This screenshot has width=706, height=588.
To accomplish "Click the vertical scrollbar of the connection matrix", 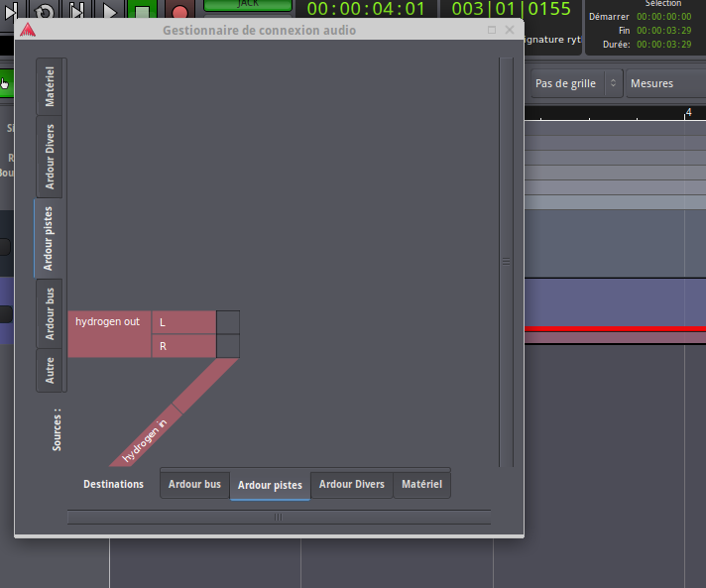I will [x=506, y=262].
